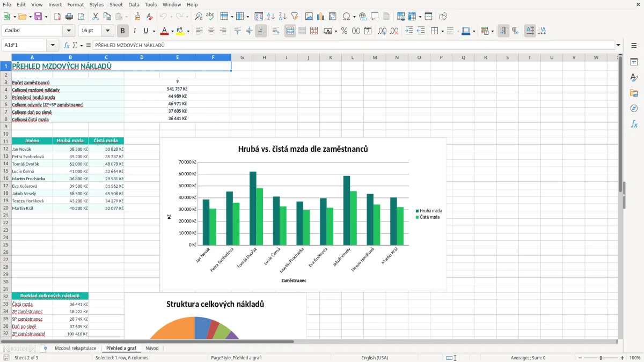Open the Sidebar Properties panel

click(634, 62)
